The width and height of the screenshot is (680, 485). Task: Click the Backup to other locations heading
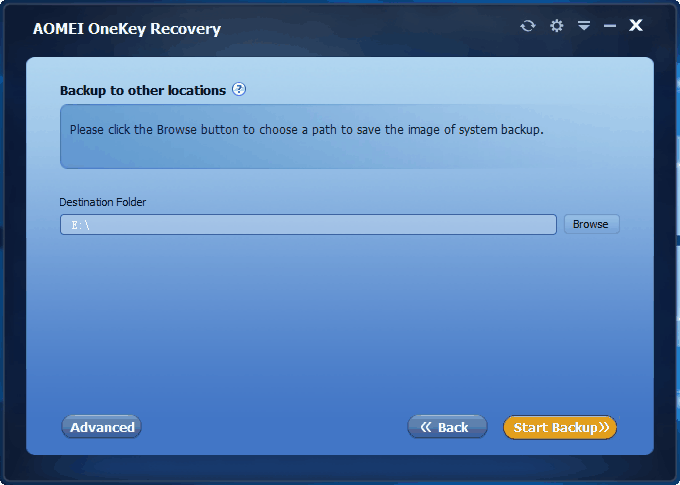(143, 90)
